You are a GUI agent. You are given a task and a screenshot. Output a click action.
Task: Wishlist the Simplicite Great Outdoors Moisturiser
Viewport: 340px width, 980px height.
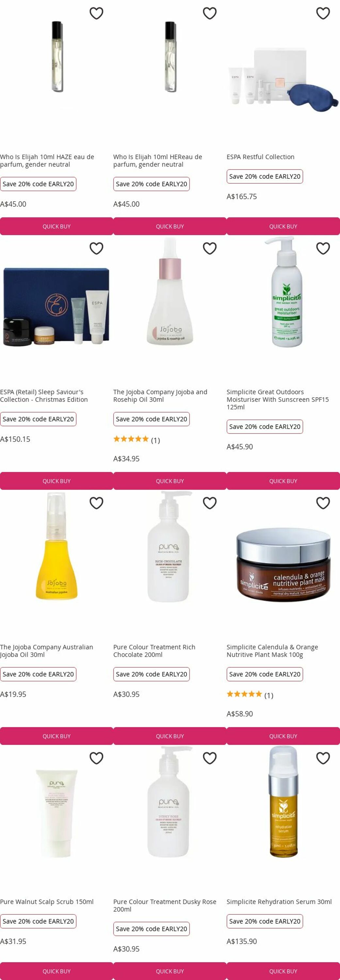tap(323, 248)
